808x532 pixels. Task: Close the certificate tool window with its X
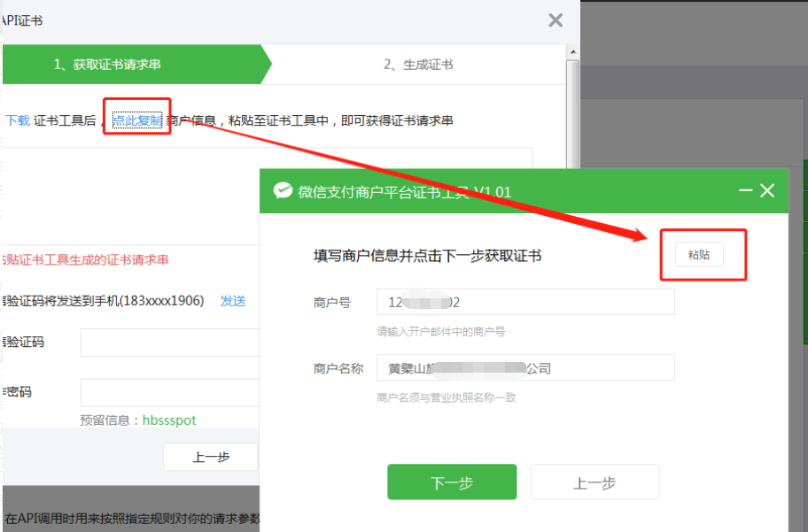coord(767,189)
